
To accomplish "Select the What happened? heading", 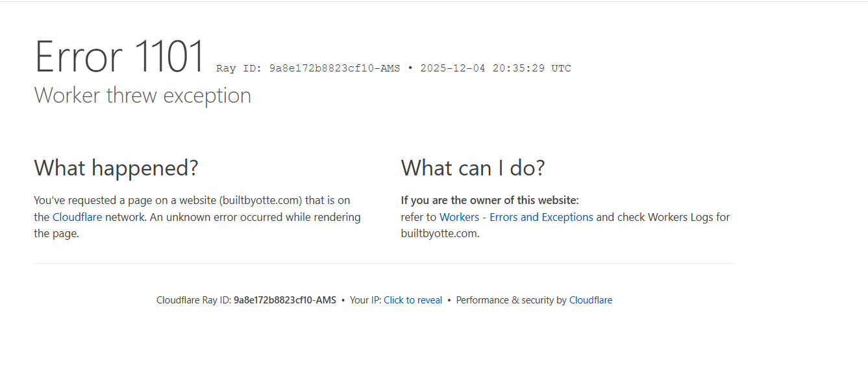I will tap(116, 168).
